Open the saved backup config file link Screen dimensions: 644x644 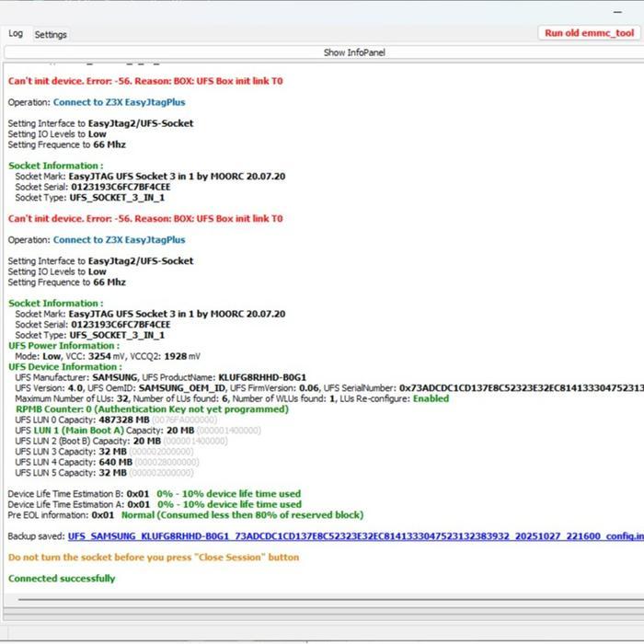[x=356, y=536]
